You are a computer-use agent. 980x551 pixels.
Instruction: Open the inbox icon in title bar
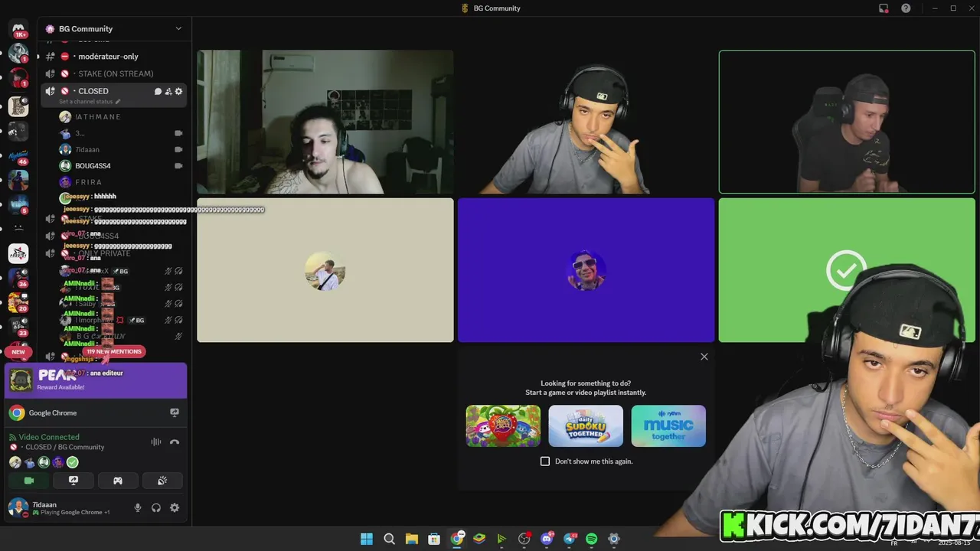[x=884, y=8]
